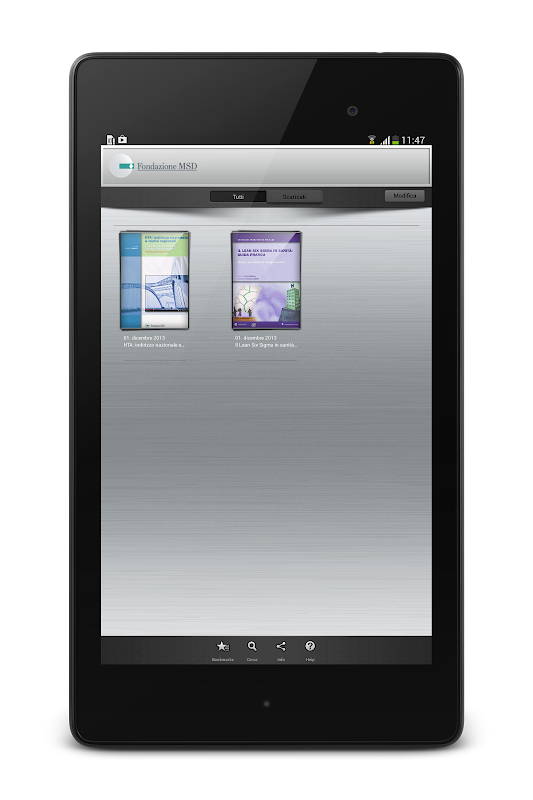533x800 pixels.
Task: Open the HTA indirizzo nazionale cover thumbnail
Action: 155,280
